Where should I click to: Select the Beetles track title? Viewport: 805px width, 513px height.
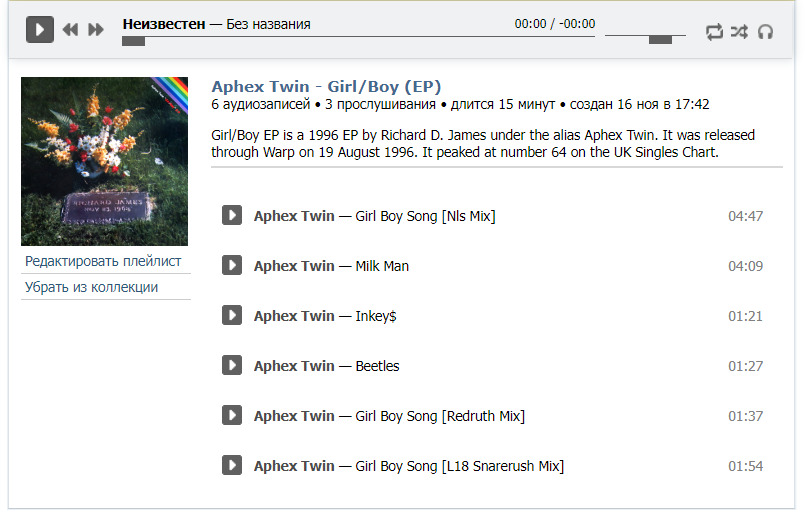377,366
